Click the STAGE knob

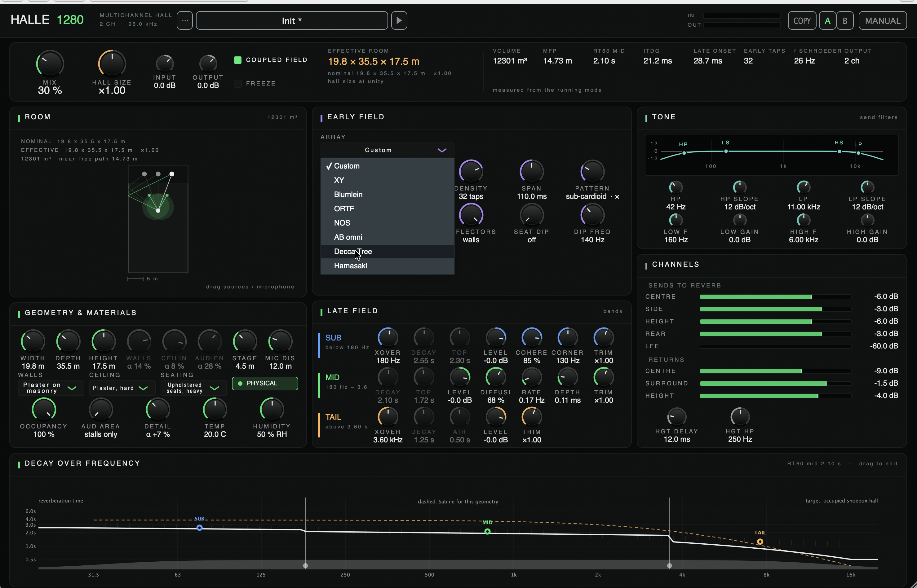click(x=245, y=341)
